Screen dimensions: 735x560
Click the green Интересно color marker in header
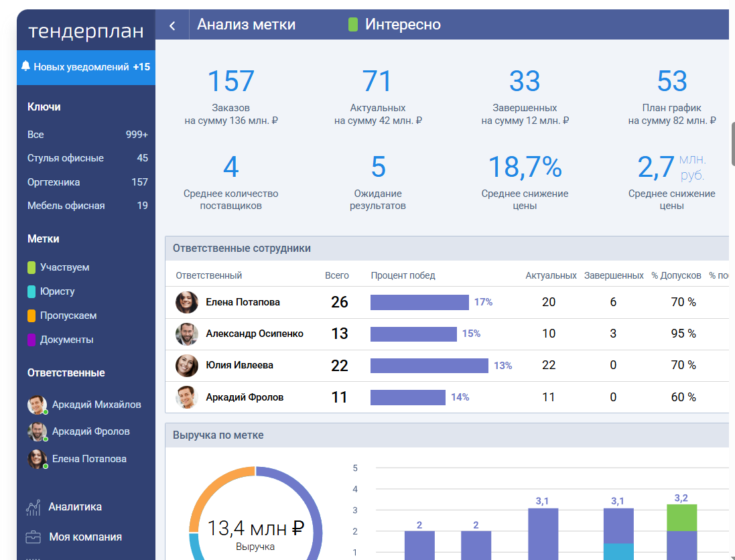pos(353,24)
